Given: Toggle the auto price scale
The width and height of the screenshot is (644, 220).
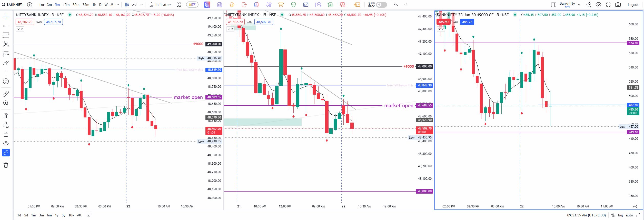Looking at the screenshot, I should [629, 215].
